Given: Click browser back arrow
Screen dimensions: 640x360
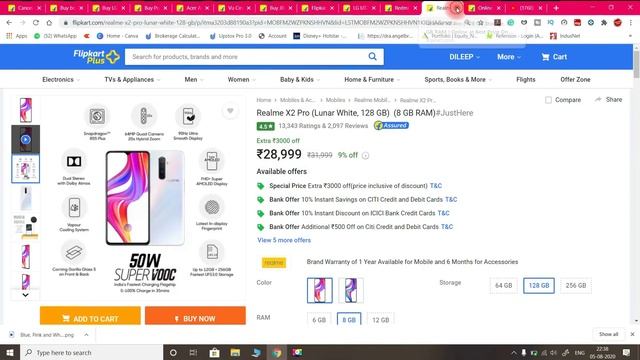Looking at the screenshot, I should tap(9, 23).
